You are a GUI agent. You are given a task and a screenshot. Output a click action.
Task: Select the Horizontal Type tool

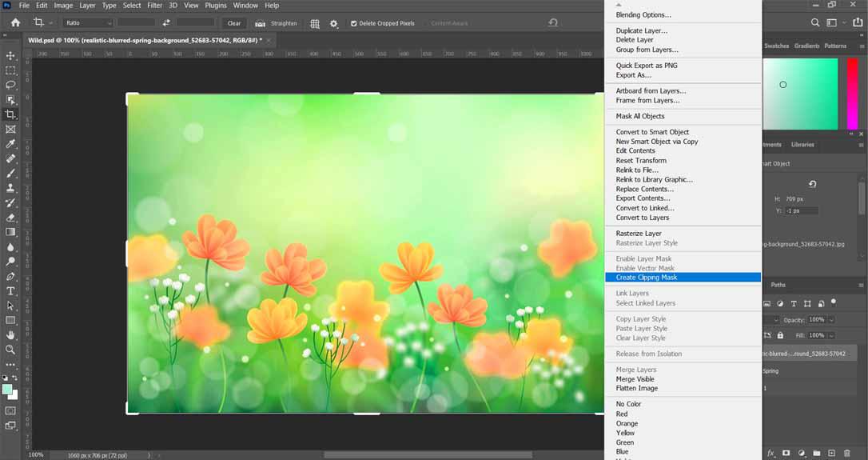10,291
